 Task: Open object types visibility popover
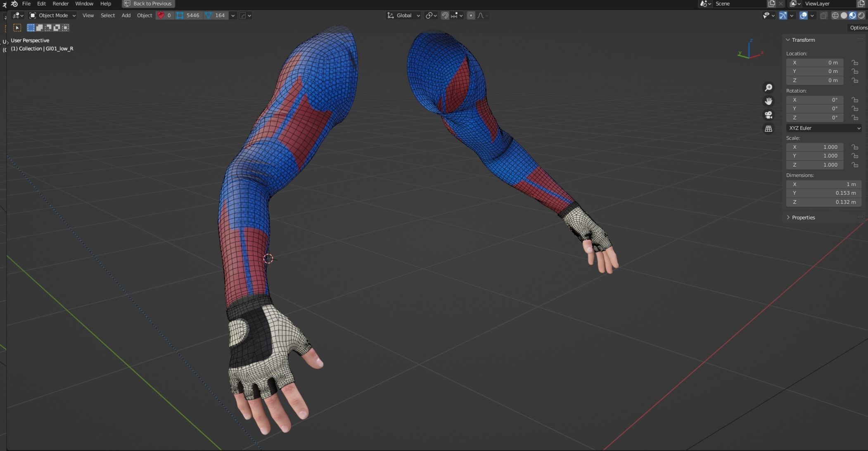pos(768,16)
